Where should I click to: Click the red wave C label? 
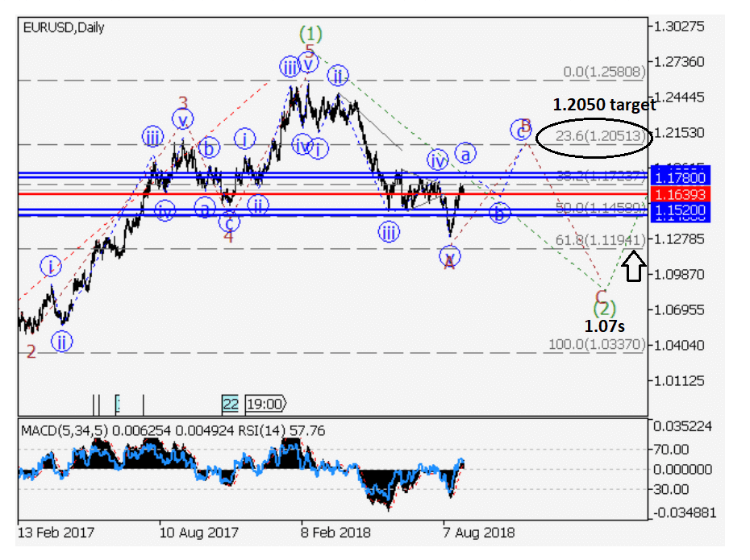click(x=601, y=294)
